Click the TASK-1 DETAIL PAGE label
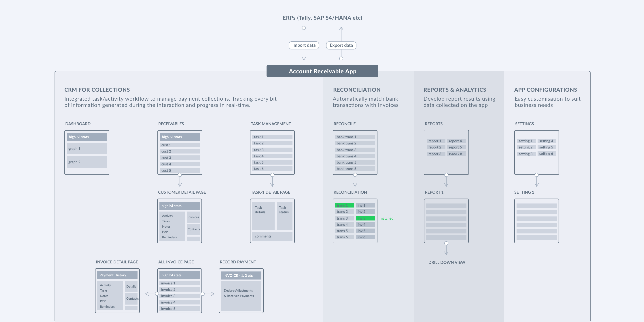Image resolution: width=644 pixels, height=322 pixels. tap(271, 192)
